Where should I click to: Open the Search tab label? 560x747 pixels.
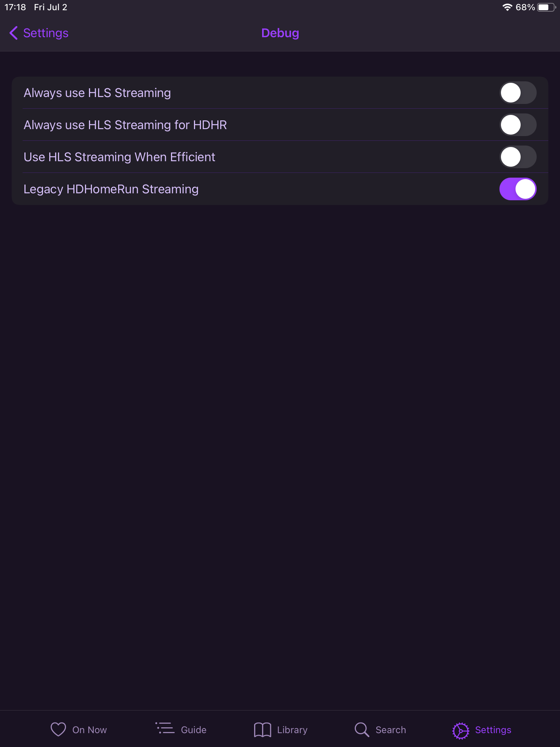point(390,730)
